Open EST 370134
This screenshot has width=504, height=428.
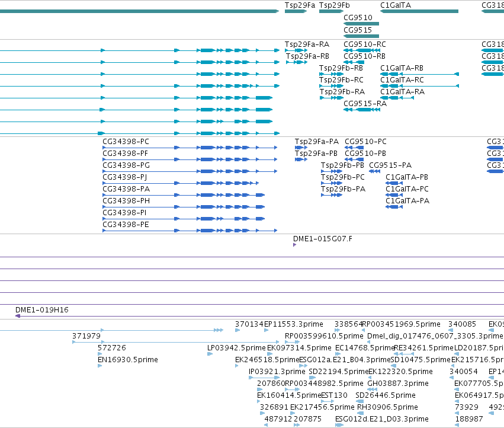249,324
